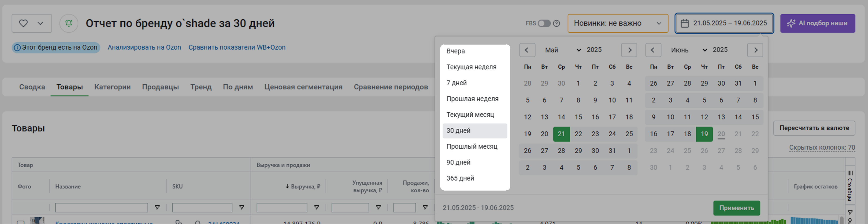
Task: Switch to the По дням tab
Action: (x=238, y=87)
